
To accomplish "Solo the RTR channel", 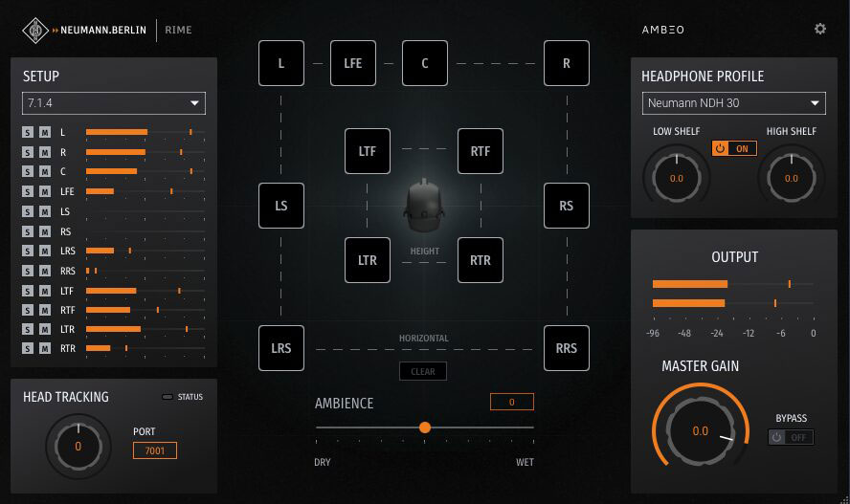I will (x=28, y=348).
